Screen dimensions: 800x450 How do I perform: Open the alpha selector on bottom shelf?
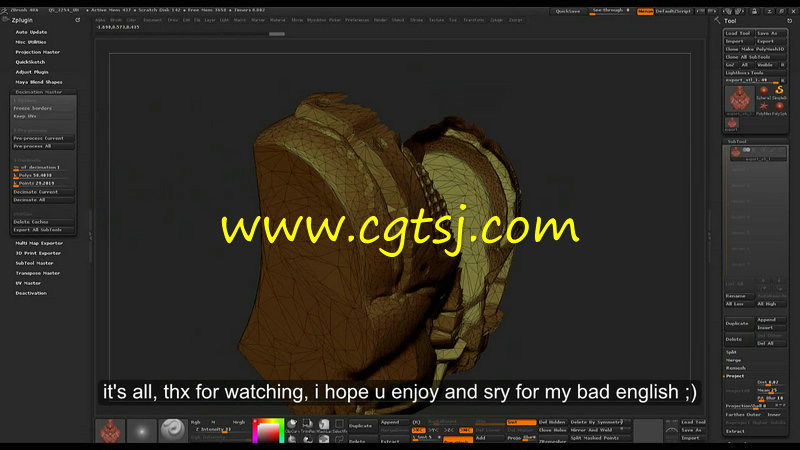pos(141,431)
